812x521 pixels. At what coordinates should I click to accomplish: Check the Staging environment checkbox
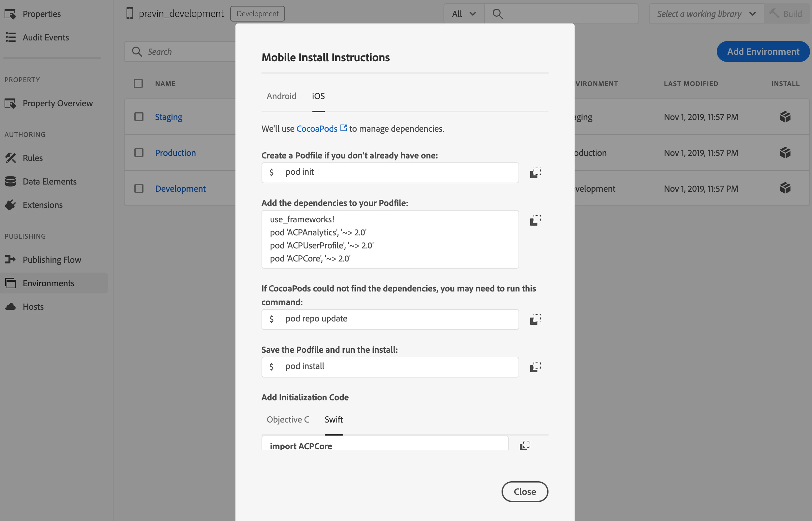click(x=139, y=117)
